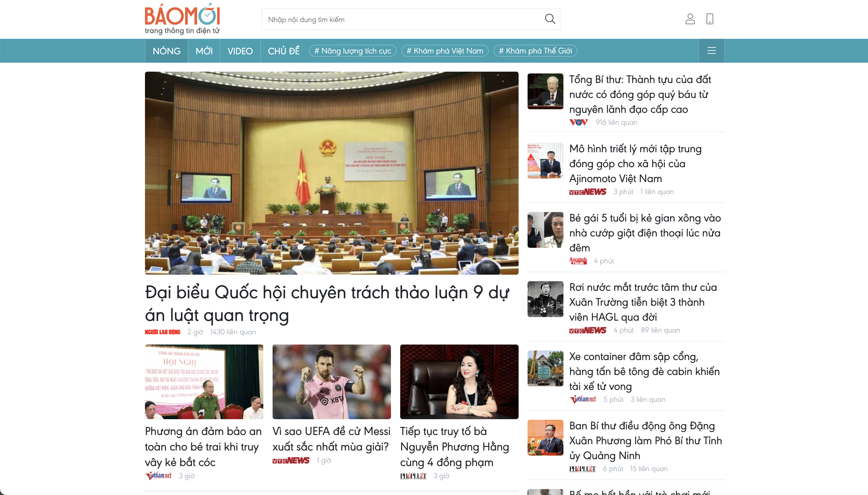Open the Messi article thumbnail

tap(331, 382)
